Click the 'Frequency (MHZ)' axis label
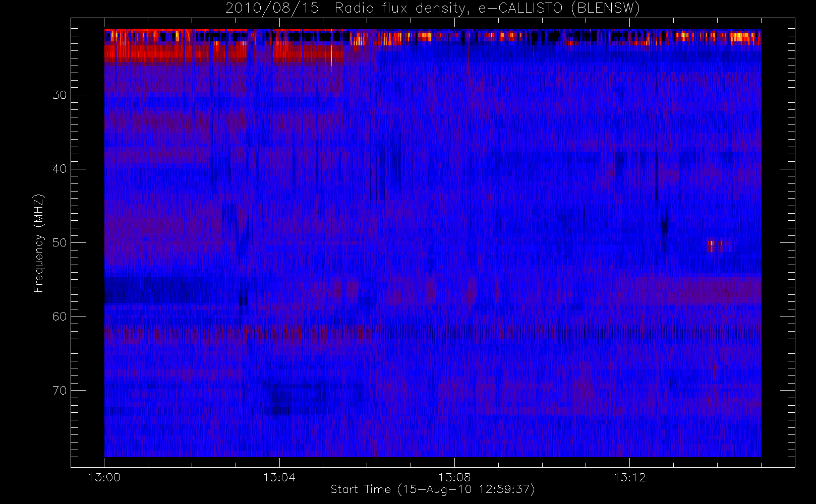 click(38, 243)
